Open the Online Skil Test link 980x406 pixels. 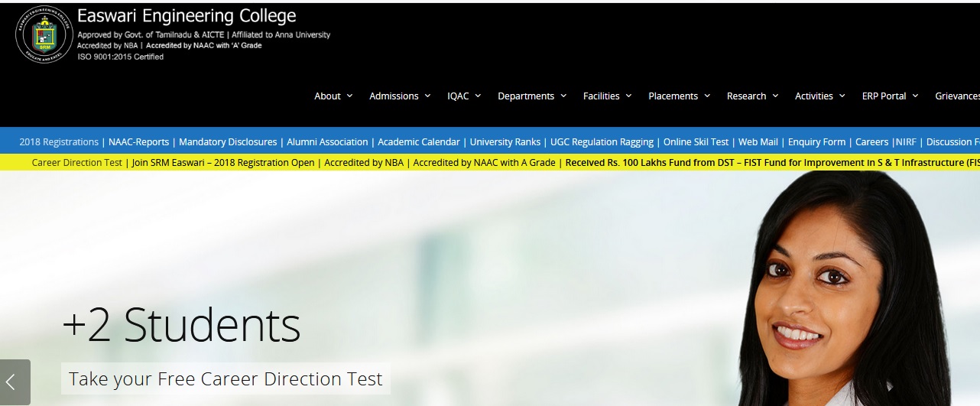(696, 142)
